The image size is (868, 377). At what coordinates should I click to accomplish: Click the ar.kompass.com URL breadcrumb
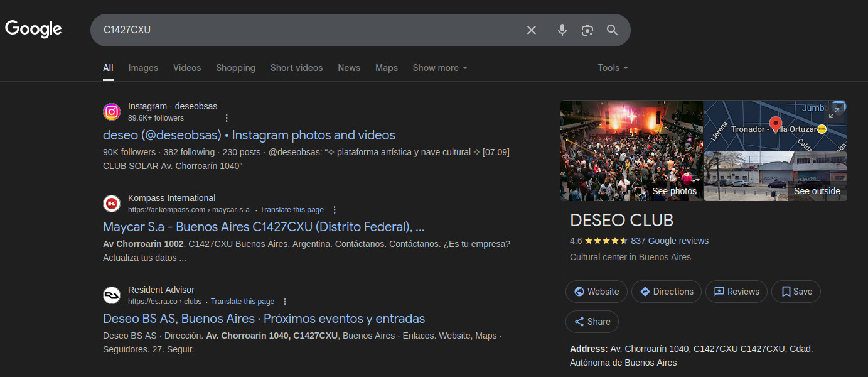pyautogui.click(x=189, y=210)
